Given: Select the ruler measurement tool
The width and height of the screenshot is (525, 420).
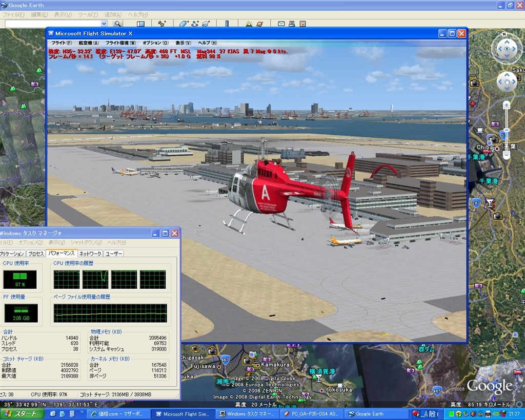Looking at the screenshot, I should coord(227,24).
